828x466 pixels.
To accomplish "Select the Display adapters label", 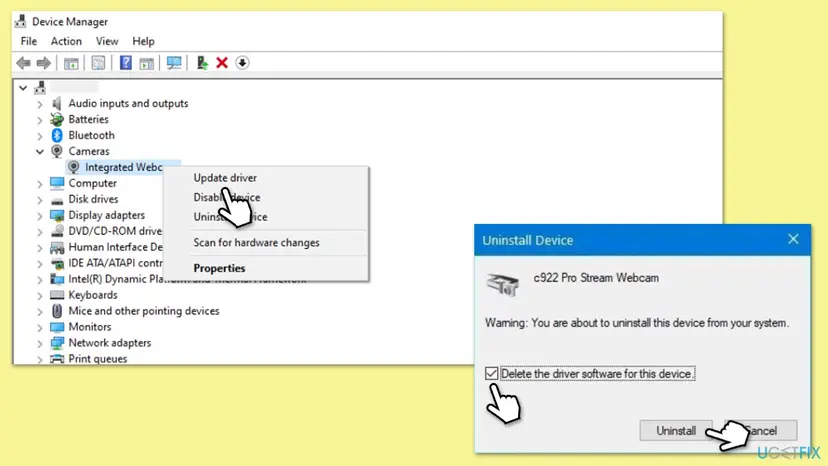I will (106, 216).
